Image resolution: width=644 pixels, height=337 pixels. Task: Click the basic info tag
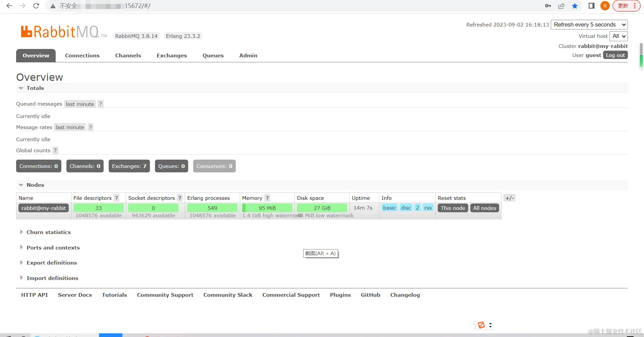pyautogui.click(x=389, y=208)
